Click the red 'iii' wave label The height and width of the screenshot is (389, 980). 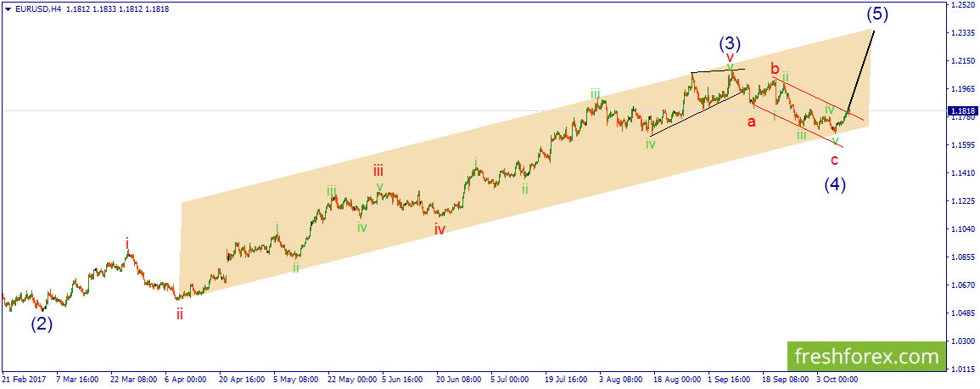(378, 170)
